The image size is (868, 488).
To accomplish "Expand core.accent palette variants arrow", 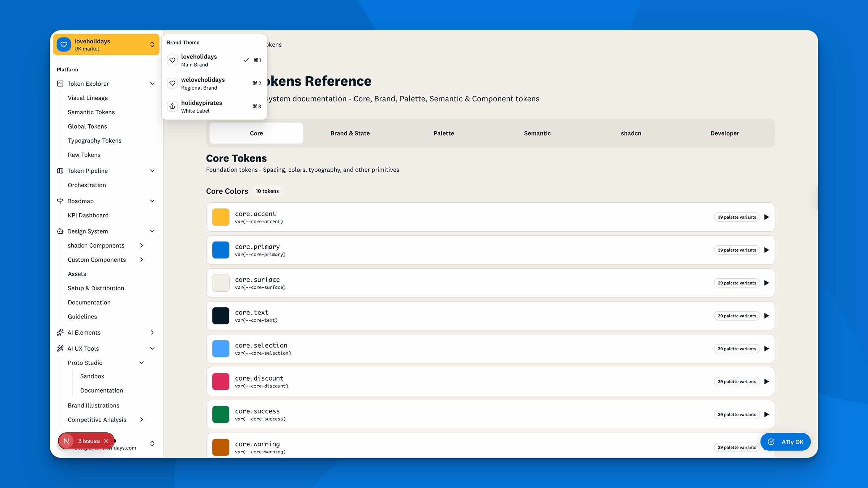I will [766, 217].
